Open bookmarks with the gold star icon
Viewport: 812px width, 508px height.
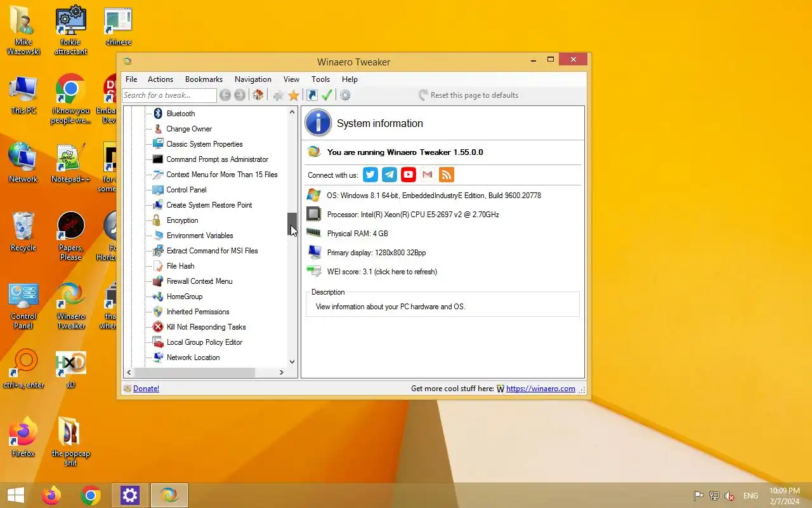coord(294,95)
